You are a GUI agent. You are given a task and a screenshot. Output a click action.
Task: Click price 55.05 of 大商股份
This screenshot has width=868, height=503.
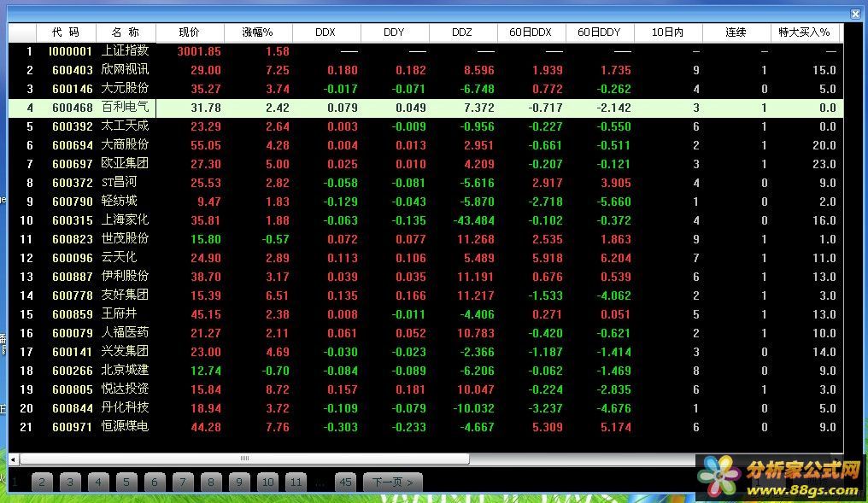click(206, 145)
